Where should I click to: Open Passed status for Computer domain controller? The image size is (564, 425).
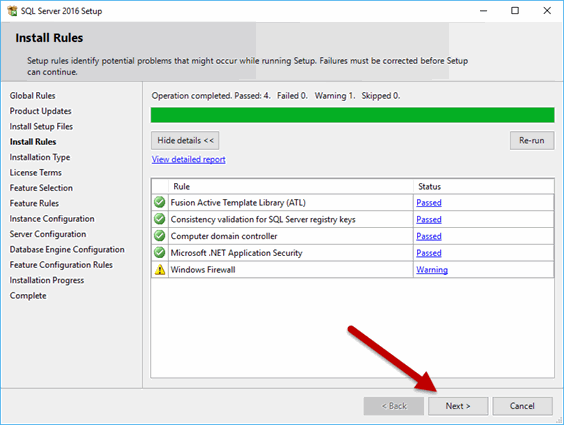click(429, 236)
